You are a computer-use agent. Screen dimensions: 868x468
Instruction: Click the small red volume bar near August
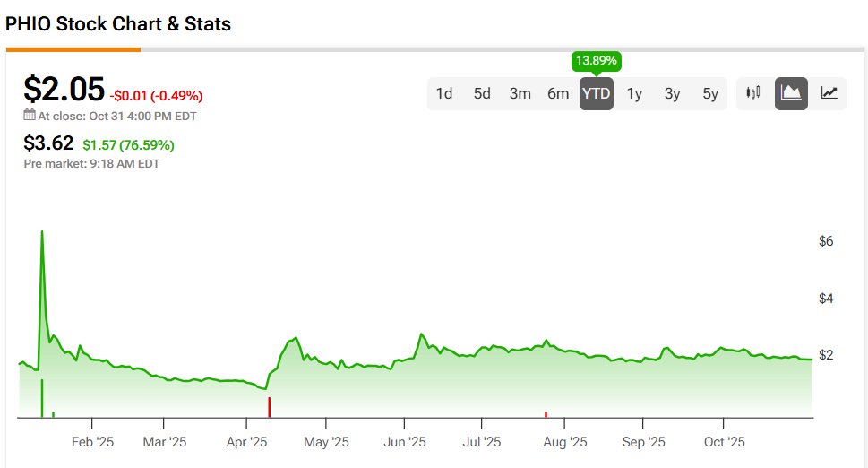pyautogui.click(x=546, y=414)
